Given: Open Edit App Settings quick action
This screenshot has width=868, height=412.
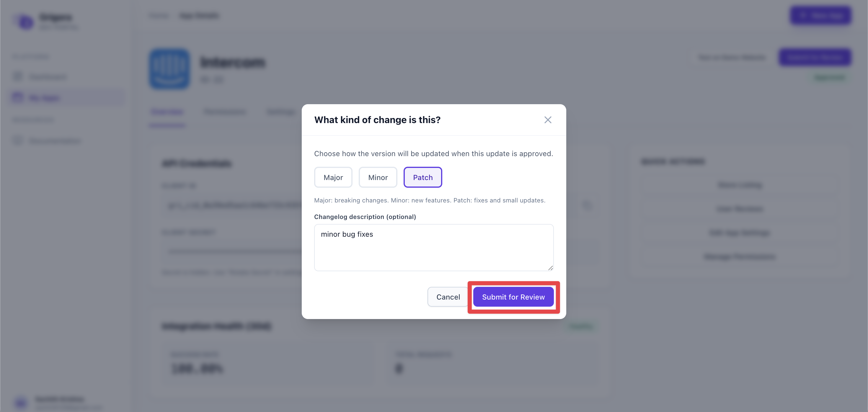Looking at the screenshot, I should coord(739,233).
